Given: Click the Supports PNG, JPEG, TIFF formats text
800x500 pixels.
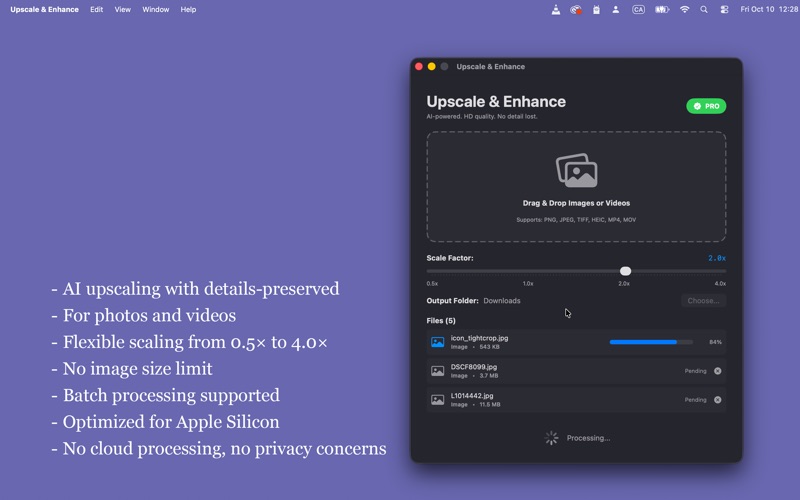Looking at the screenshot, I should click(x=576, y=220).
